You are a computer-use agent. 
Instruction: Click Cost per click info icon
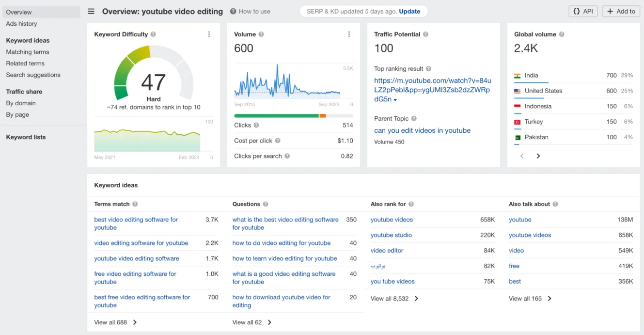click(278, 141)
